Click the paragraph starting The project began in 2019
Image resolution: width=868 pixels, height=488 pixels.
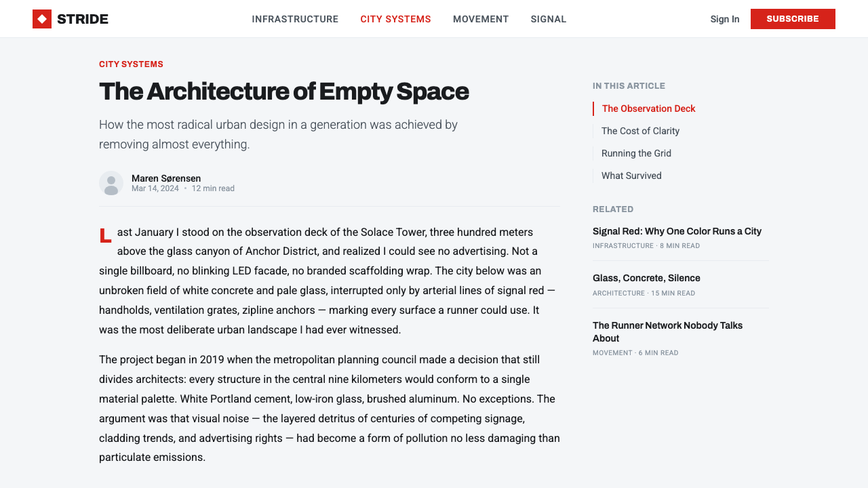coord(330,408)
